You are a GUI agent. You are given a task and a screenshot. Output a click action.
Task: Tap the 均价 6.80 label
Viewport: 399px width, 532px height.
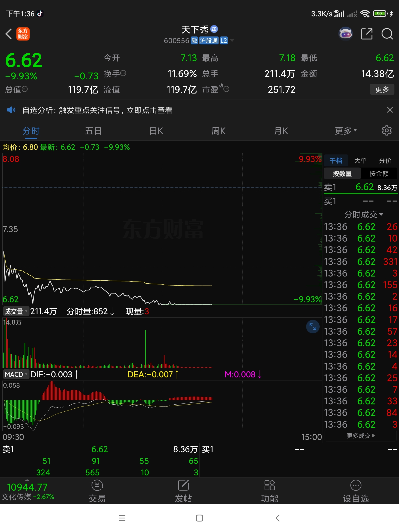coord(20,147)
